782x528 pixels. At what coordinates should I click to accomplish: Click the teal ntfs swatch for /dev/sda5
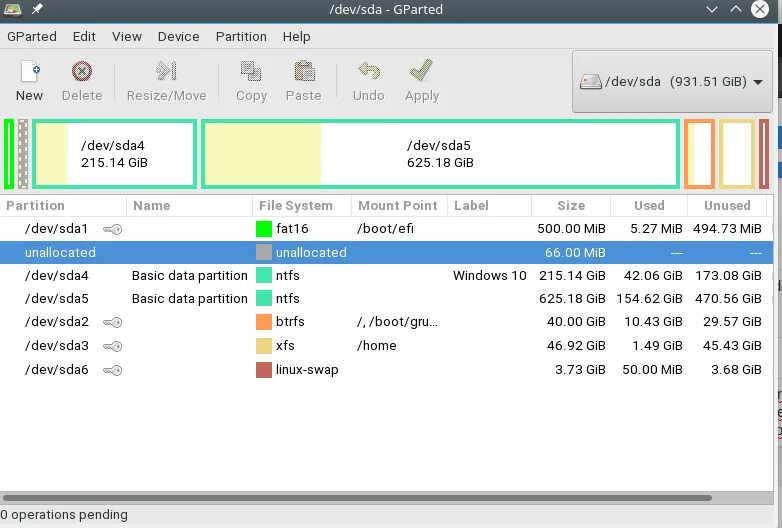click(x=264, y=298)
